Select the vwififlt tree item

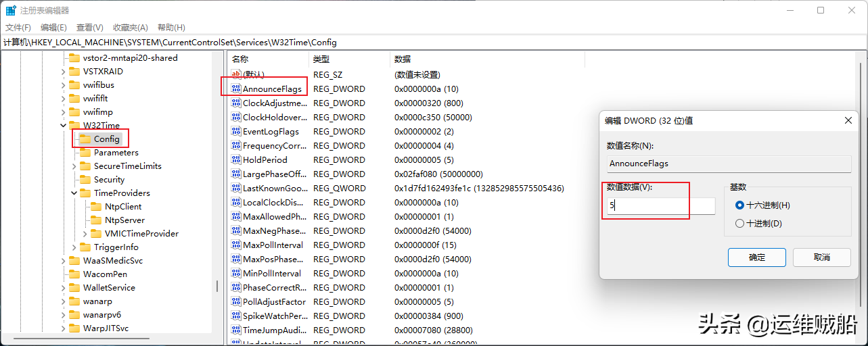tap(95, 99)
